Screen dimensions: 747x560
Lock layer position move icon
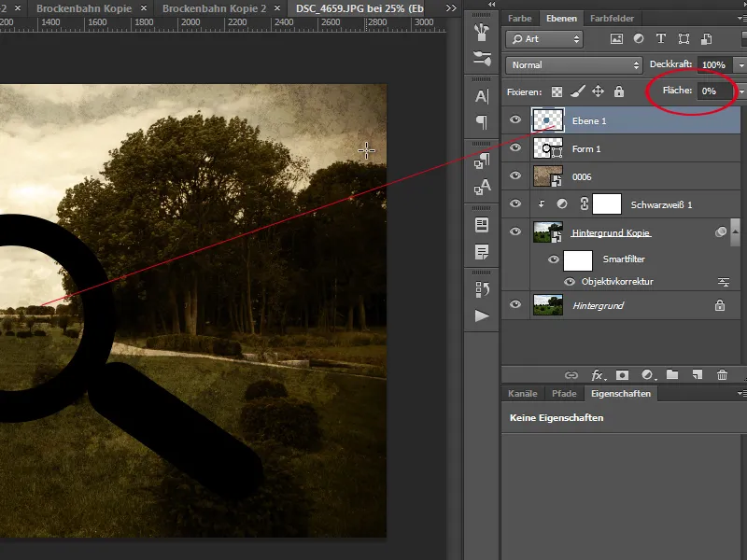tap(598, 91)
